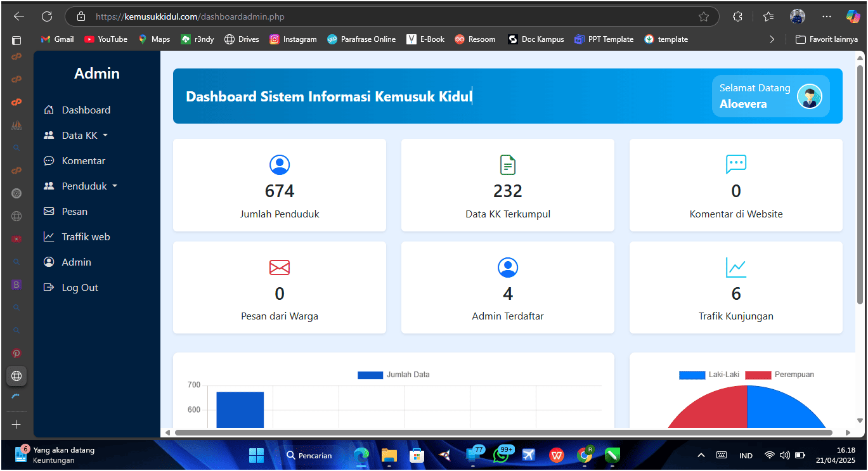Open the Favorit lainnya bookmarks folder
This screenshot has height=471, width=868.
tap(827, 39)
